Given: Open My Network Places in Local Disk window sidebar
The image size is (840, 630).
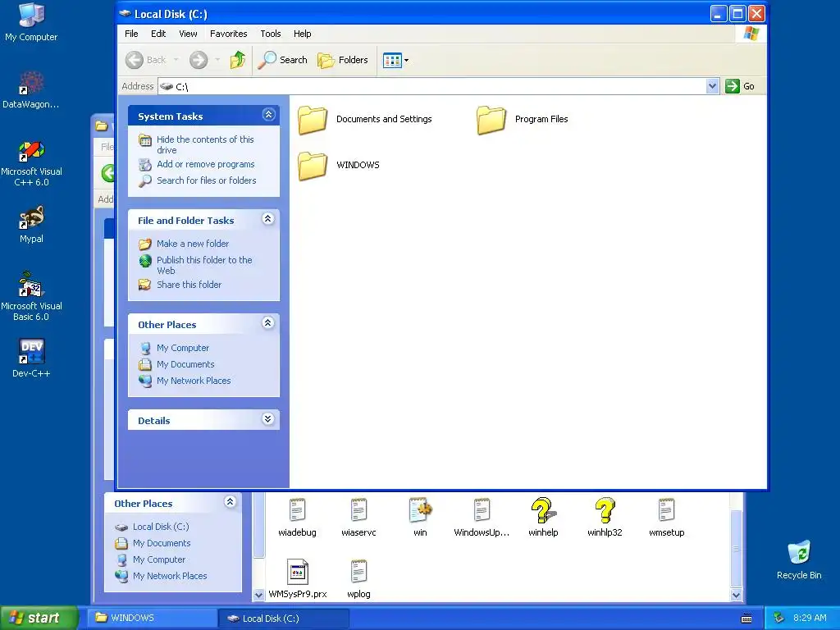Looking at the screenshot, I should click(x=194, y=381).
